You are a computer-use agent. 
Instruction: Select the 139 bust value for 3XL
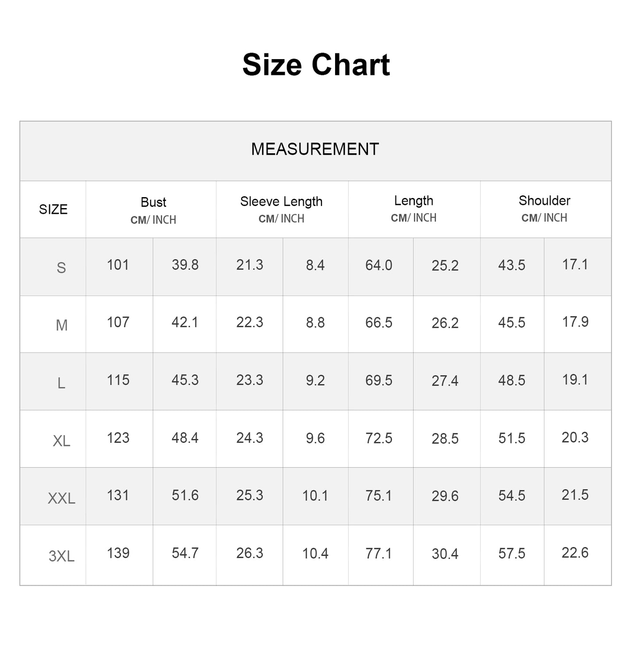(x=118, y=553)
